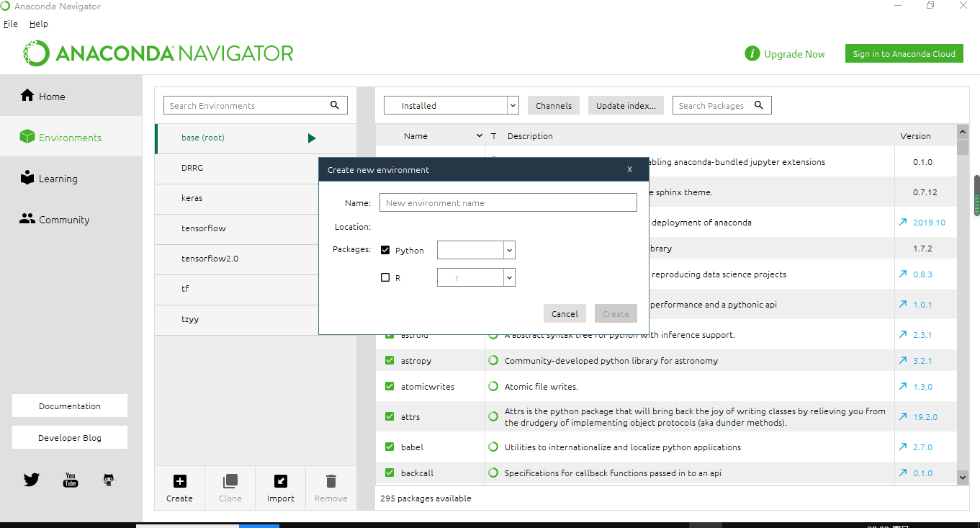Screen dimensions: 980x528
Task: Click upgrade arrow next to astropy 3.2.1
Action: pos(903,360)
